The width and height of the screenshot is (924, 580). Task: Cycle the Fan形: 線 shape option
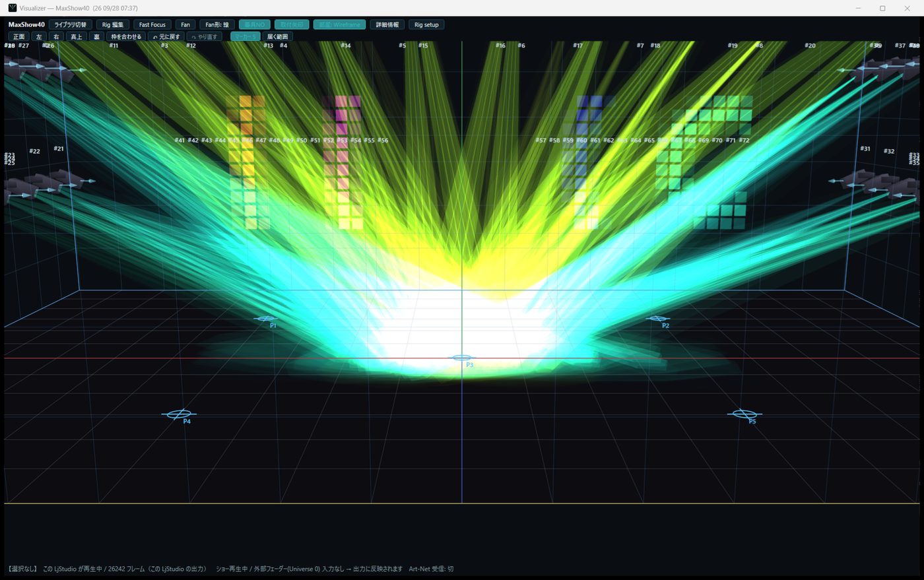click(217, 24)
